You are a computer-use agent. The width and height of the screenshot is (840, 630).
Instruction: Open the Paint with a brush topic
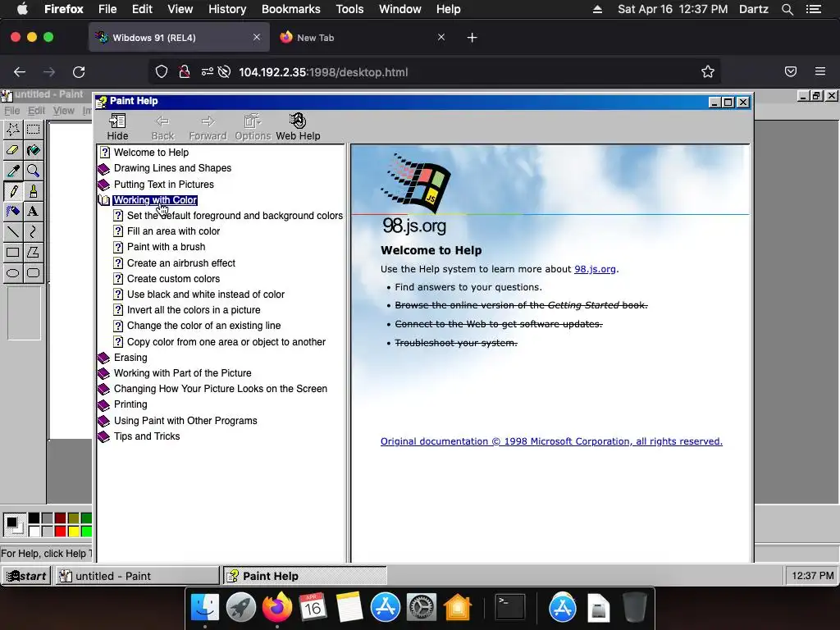coord(166,246)
